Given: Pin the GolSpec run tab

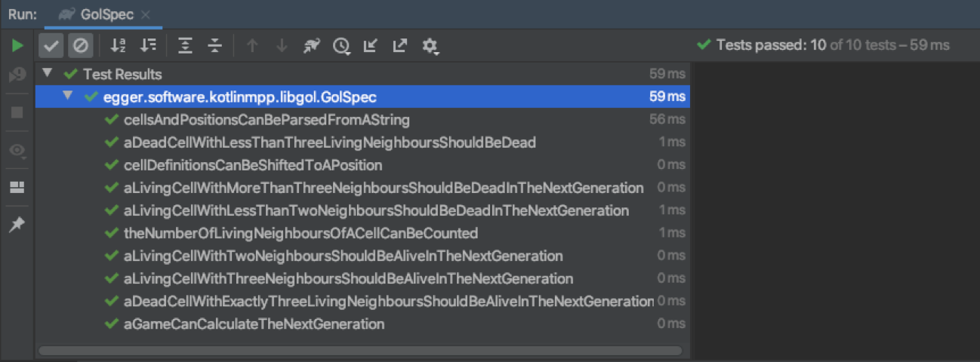Looking at the screenshot, I should click(x=17, y=225).
